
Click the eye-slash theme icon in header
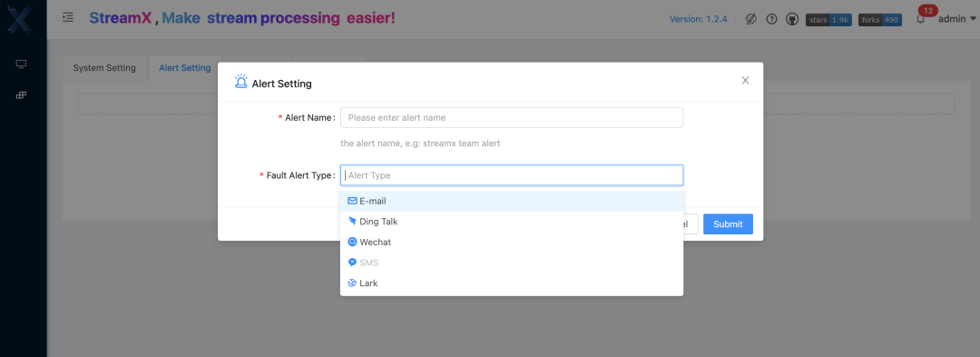coord(751,19)
